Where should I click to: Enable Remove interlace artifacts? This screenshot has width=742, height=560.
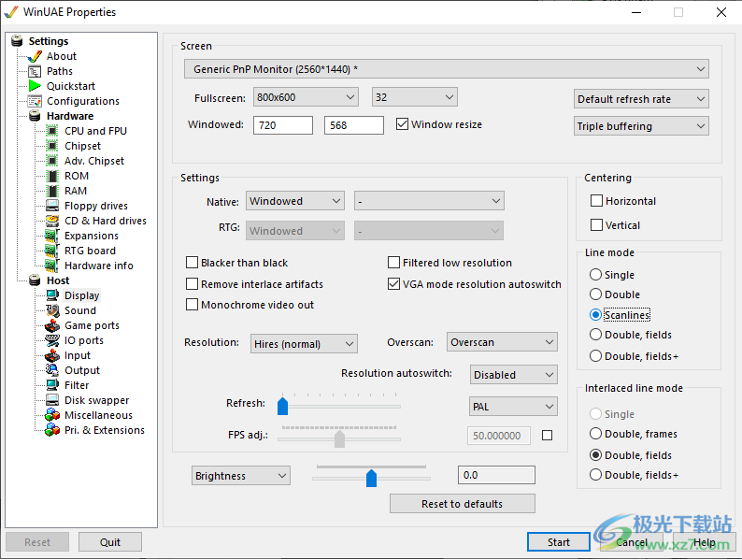point(193,284)
